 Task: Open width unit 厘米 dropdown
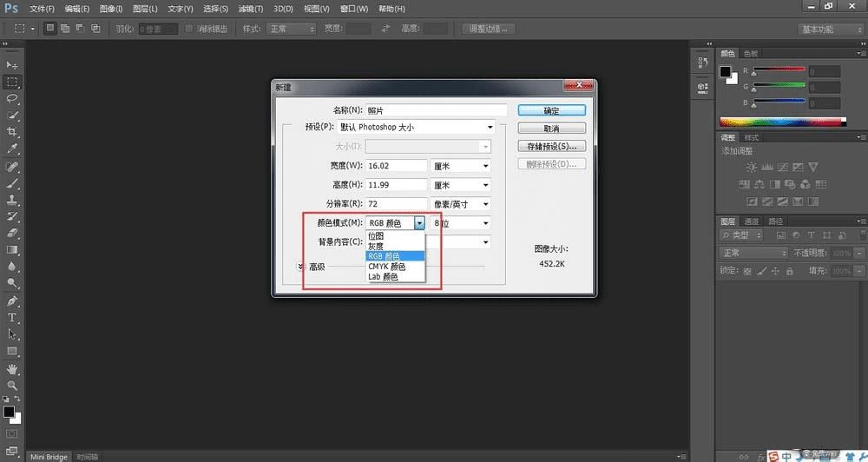click(x=461, y=166)
